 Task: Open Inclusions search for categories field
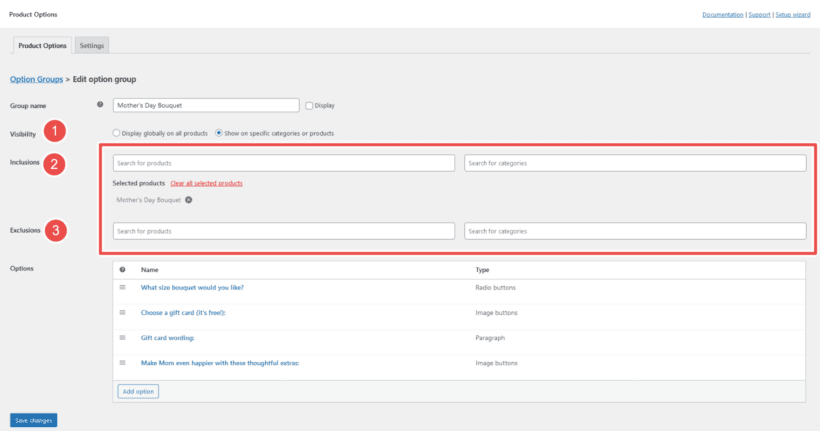pyautogui.click(x=635, y=163)
